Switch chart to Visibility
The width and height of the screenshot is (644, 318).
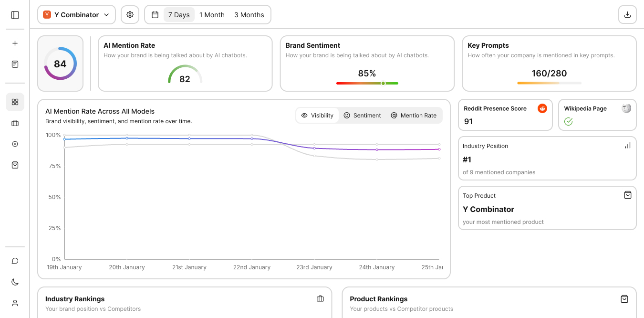[318, 115]
